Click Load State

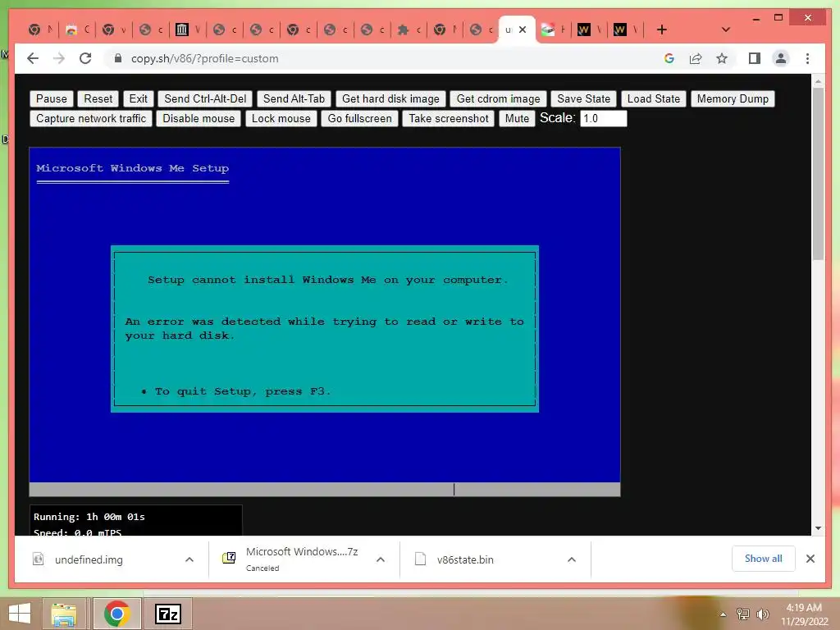point(654,98)
